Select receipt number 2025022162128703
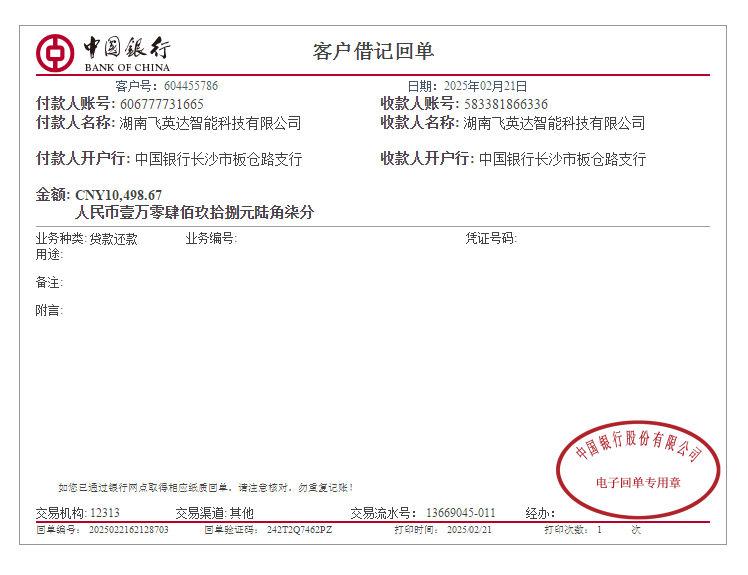This screenshot has width=748, height=575. pos(129,530)
